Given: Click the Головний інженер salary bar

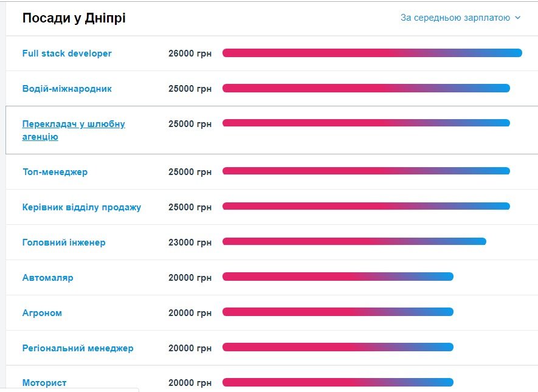Looking at the screenshot, I should pos(354,241).
